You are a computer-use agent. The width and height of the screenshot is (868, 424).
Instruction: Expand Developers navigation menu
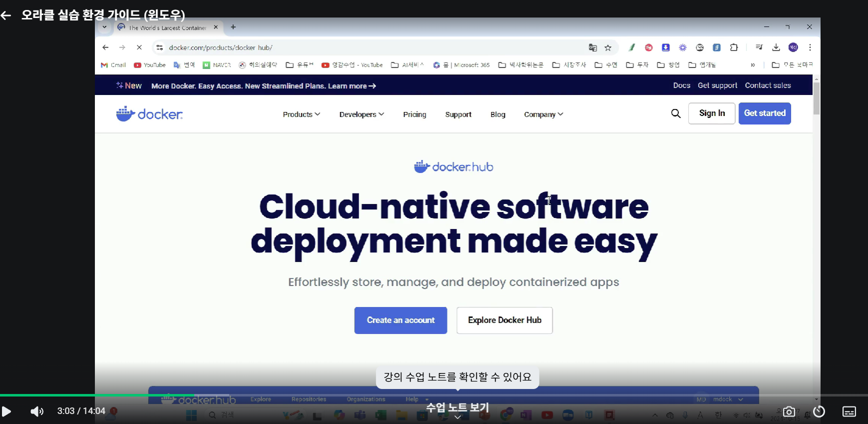(362, 114)
